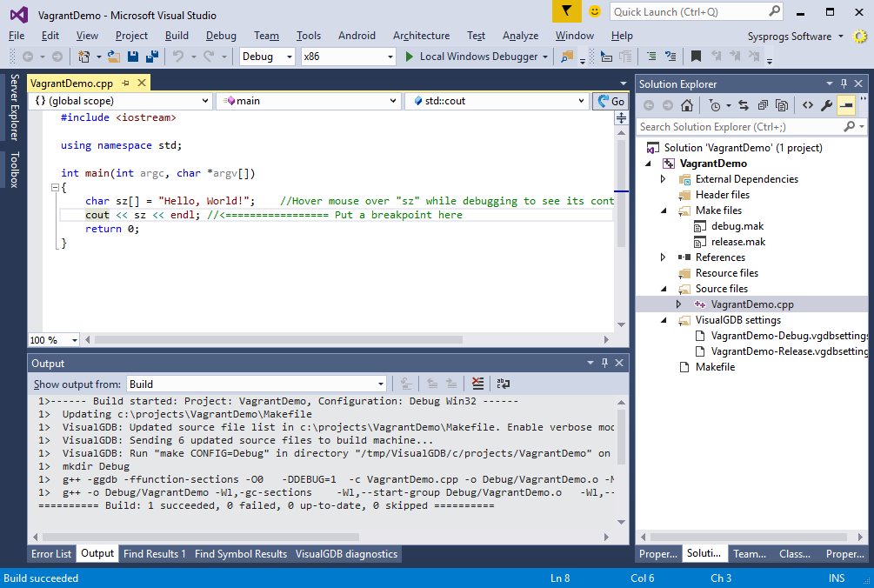Click the Solution Explorer horizontal scrollbar

[749, 537]
